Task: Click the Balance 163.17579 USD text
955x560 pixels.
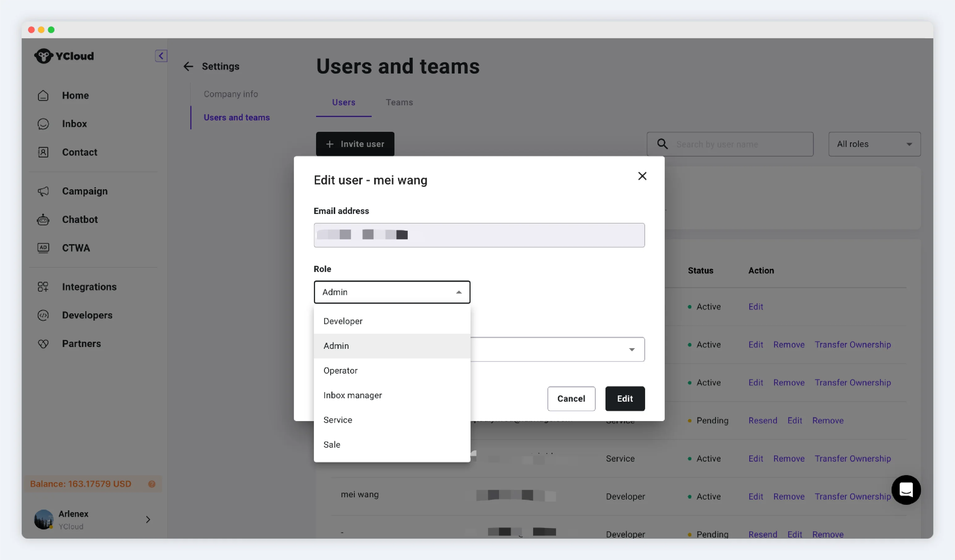Action: pyautogui.click(x=81, y=484)
